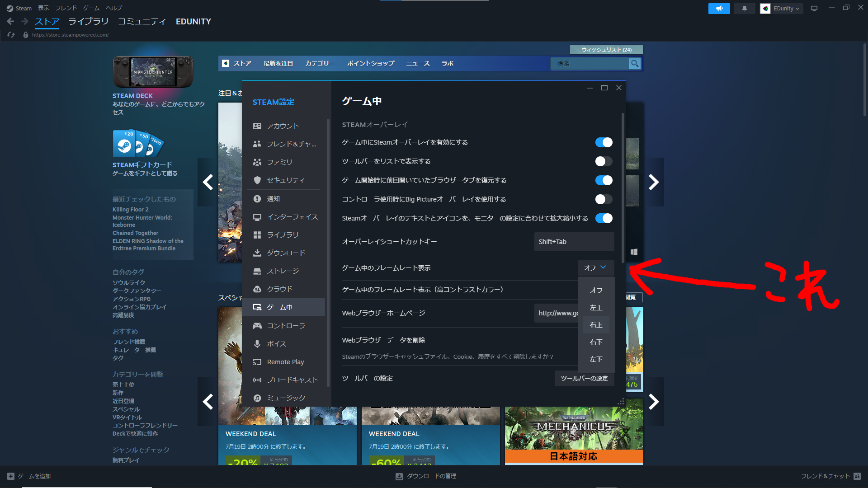Image resolution: width=868 pixels, height=488 pixels.
Task: Click the overlay shortcut key field showing Shift+Tab
Action: tap(574, 241)
